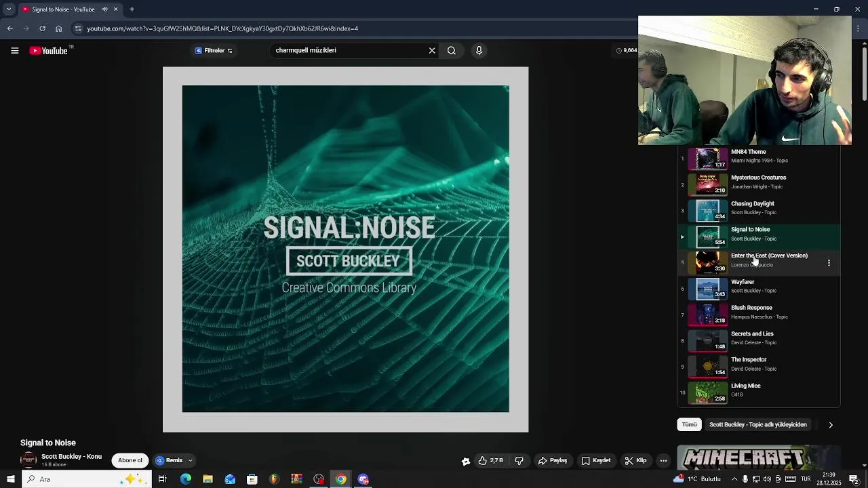
Task: Click the icon left of the like button
Action: point(466,461)
